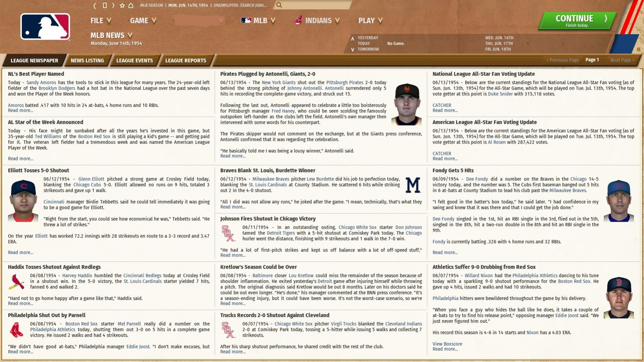Open Glenn Elliott's player portrait
The image size is (644, 362).
point(23,201)
